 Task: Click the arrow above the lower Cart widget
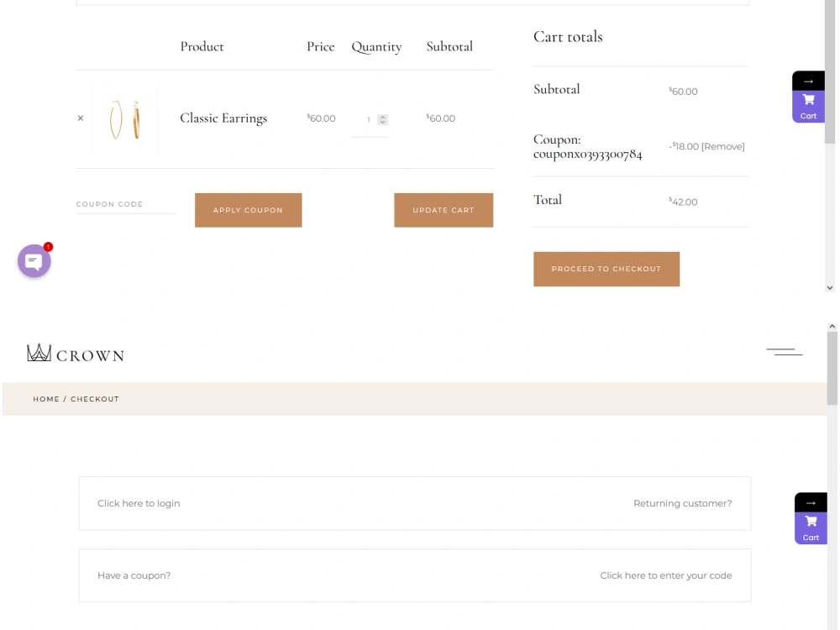[811, 502]
